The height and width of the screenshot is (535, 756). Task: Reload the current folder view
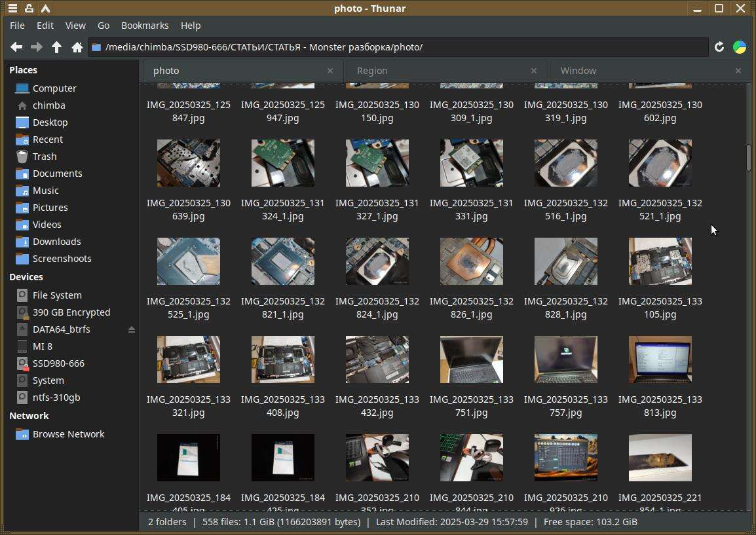click(719, 47)
